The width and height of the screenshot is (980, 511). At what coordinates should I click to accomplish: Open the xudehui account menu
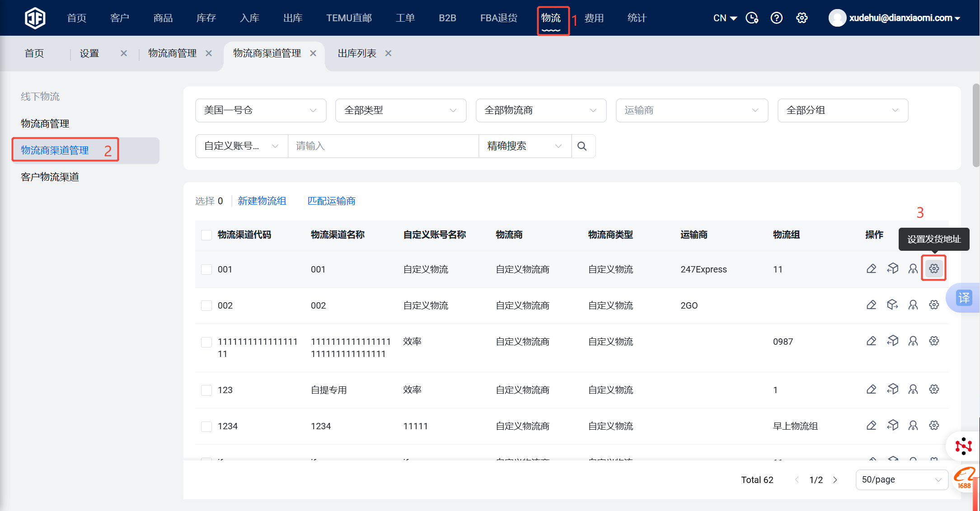(x=895, y=18)
